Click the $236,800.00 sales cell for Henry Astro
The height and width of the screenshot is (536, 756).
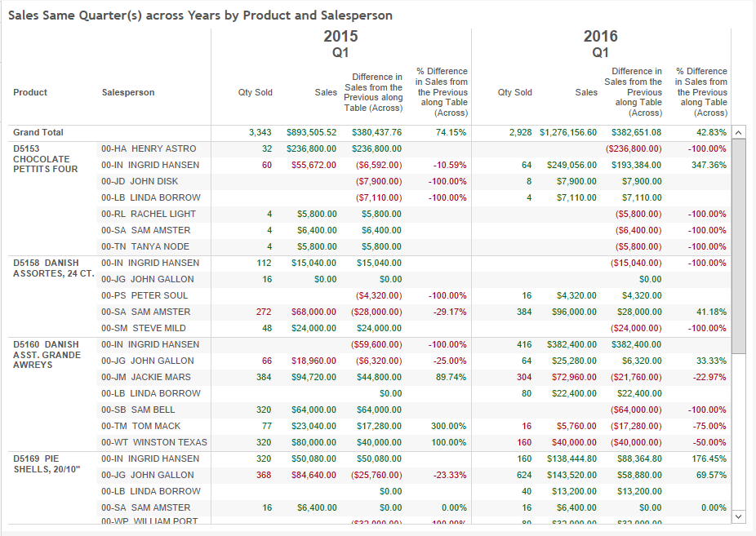click(x=312, y=148)
